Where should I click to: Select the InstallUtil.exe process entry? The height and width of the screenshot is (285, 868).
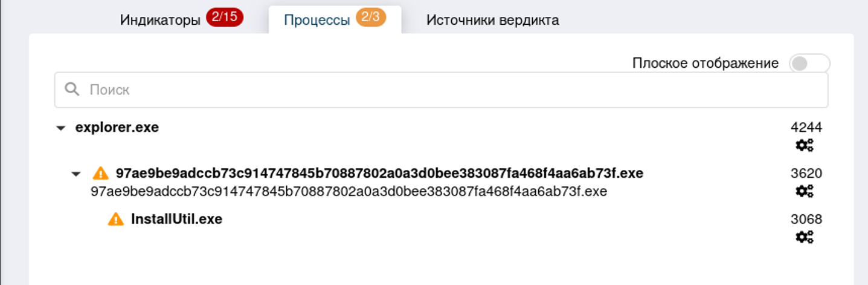[176, 219]
